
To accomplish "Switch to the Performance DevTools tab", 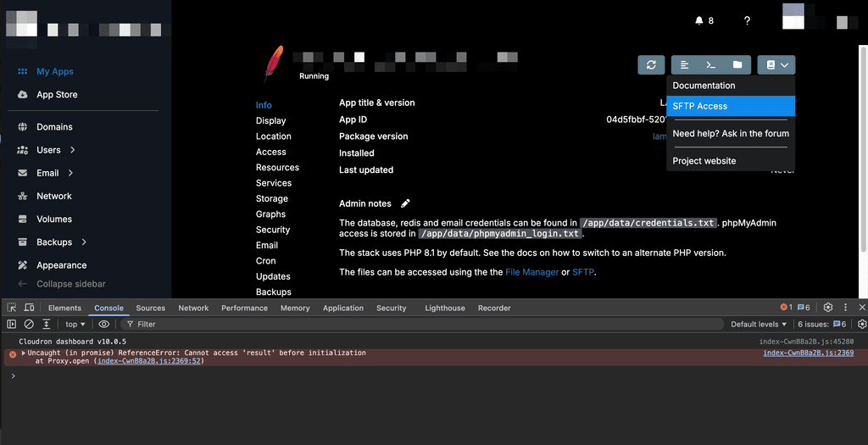I will 244,308.
